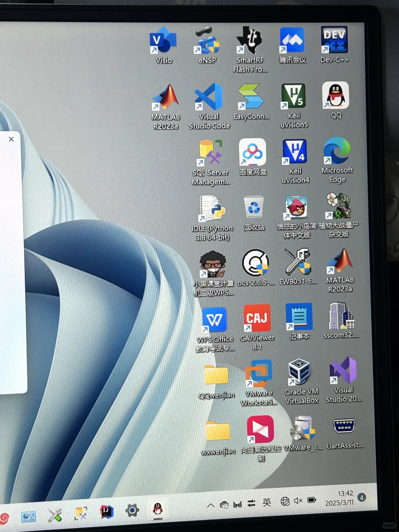Click the wrench tools taskbar icon

click(55, 515)
